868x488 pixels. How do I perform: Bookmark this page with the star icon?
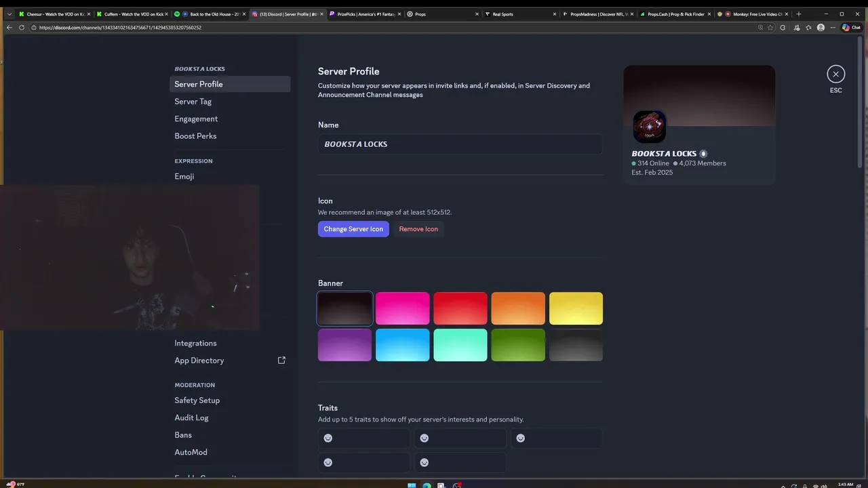(x=770, y=28)
